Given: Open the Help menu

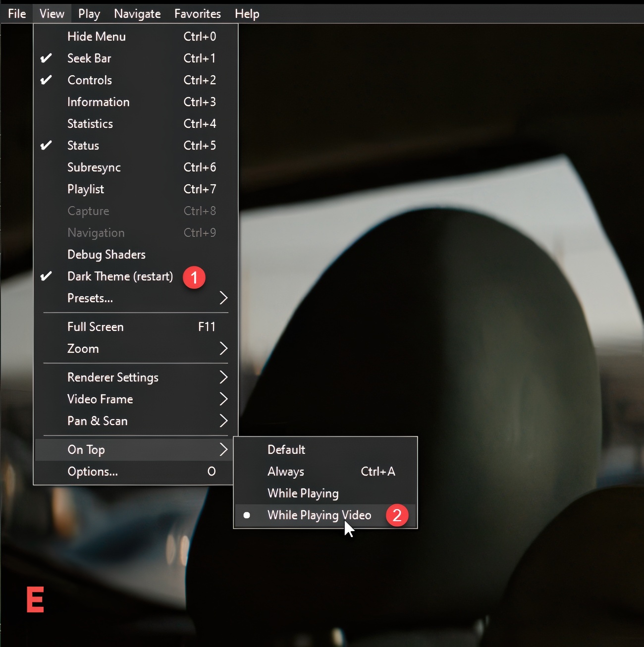Looking at the screenshot, I should pos(247,14).
